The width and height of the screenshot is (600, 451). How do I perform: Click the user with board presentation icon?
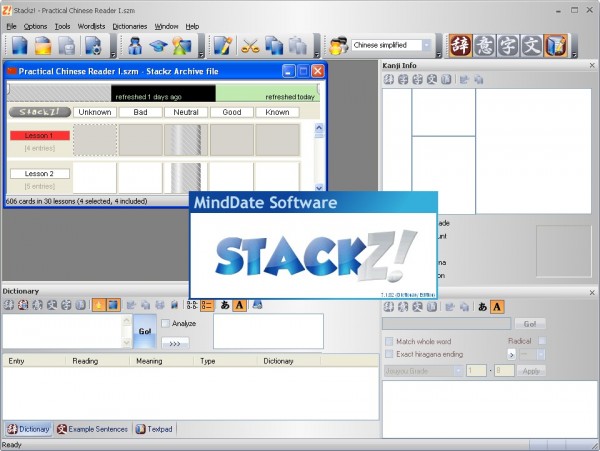(x=182, y=46)
